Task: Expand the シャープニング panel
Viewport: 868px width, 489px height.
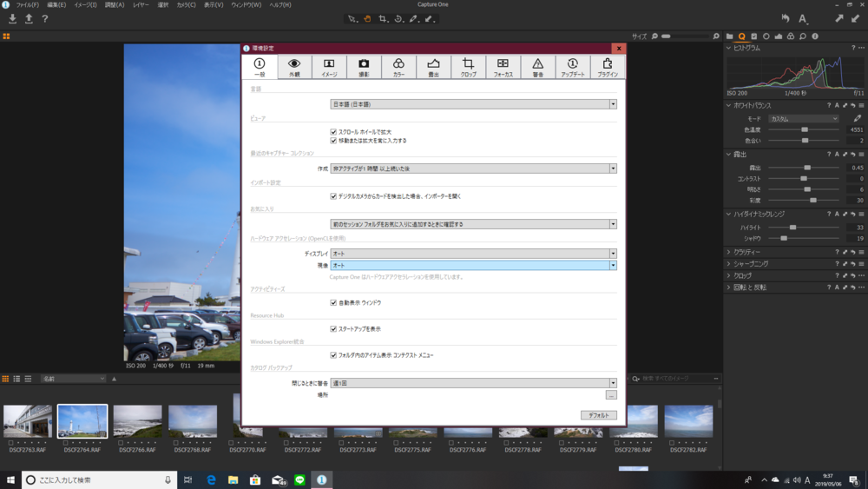Action: tap(728, 263)
